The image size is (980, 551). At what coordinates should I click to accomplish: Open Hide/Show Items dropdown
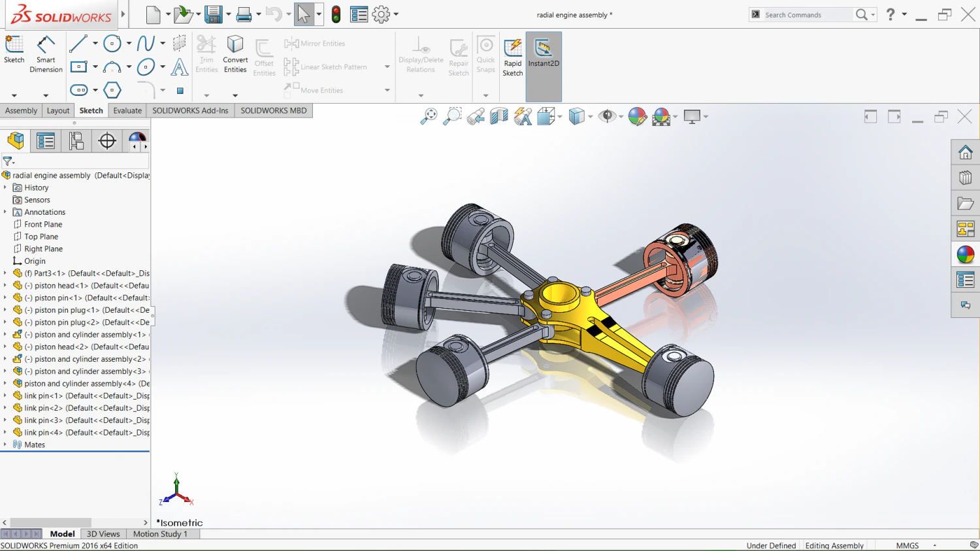621,117
